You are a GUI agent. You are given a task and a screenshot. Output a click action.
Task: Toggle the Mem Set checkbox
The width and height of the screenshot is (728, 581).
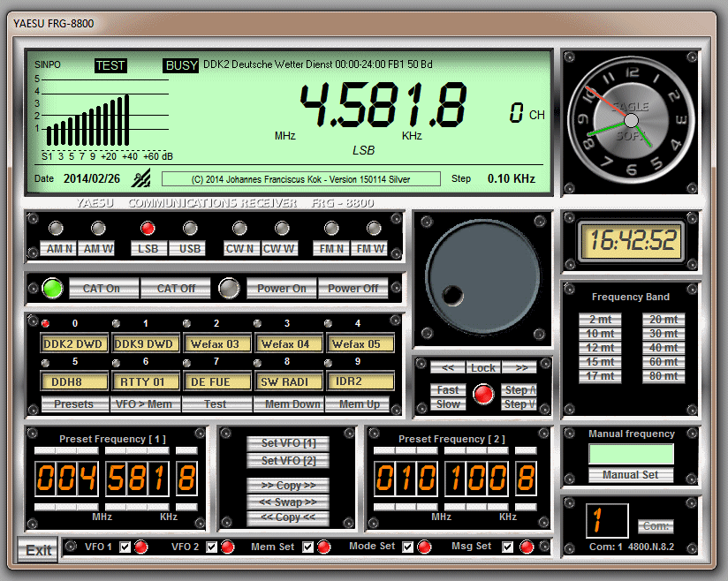307,547
